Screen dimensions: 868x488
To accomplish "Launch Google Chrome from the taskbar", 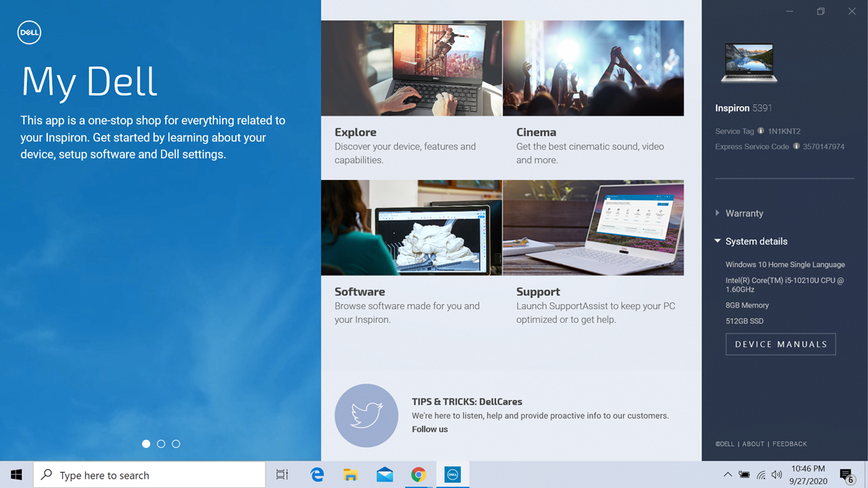I will [418, 475].
